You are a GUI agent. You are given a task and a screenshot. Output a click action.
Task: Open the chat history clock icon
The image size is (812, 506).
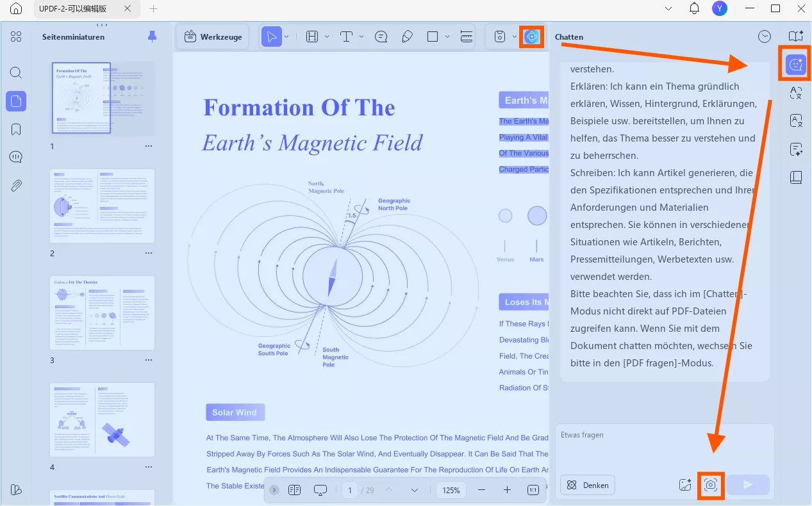pos(765,37)
